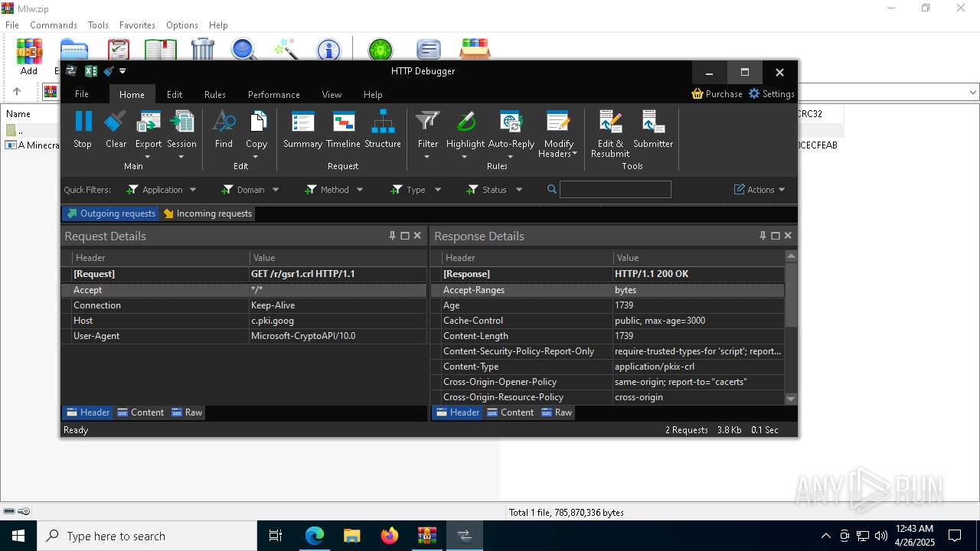Image resolution: width=980 pixels, height=551 pixels.
Task: Open File Explorer from the taskbar
Action: [352, 536]
